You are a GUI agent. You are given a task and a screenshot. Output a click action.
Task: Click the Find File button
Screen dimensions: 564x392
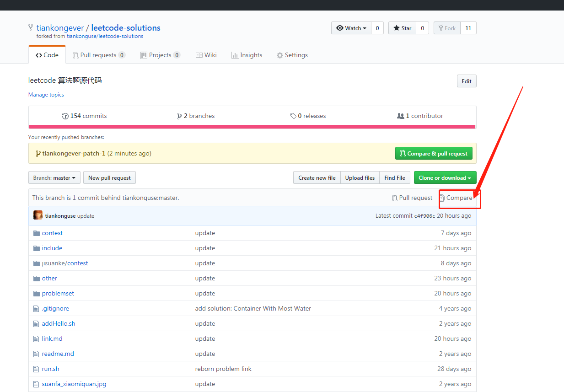tap(395, 178)
